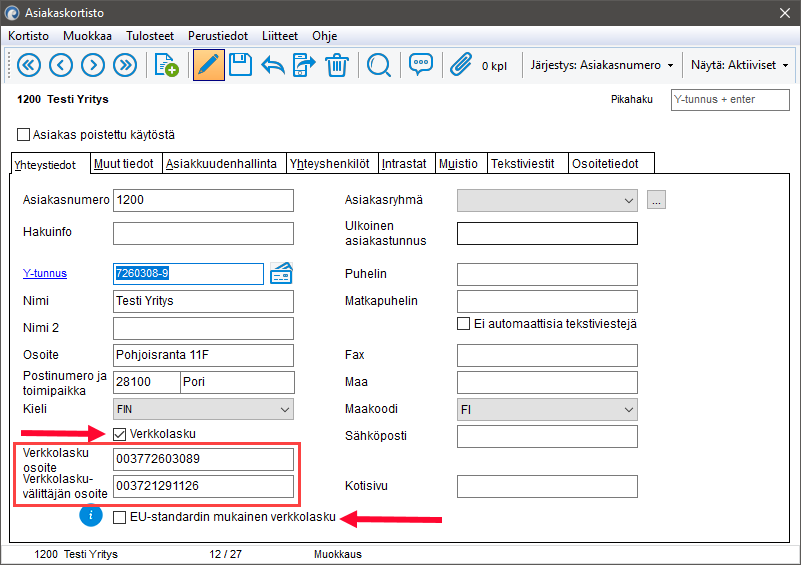The image size is (801, 565).
Task: Click the Verkkolaskuvälittäjän osoite field
Action: [x=203, y=486]
